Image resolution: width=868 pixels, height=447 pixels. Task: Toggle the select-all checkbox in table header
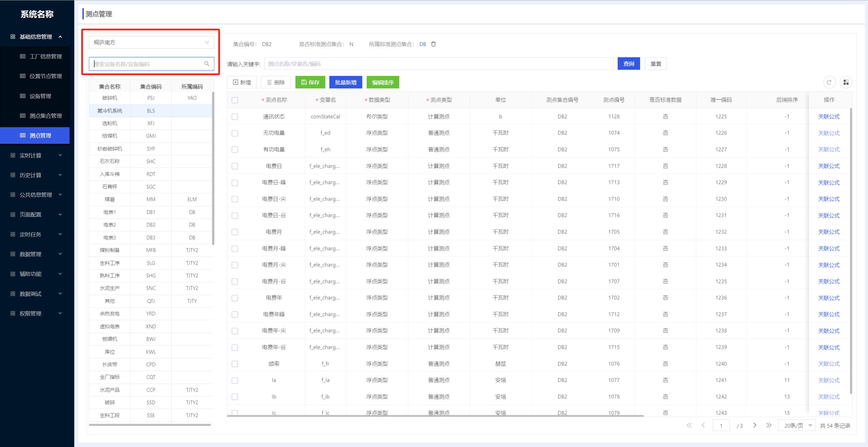(235, 100)
